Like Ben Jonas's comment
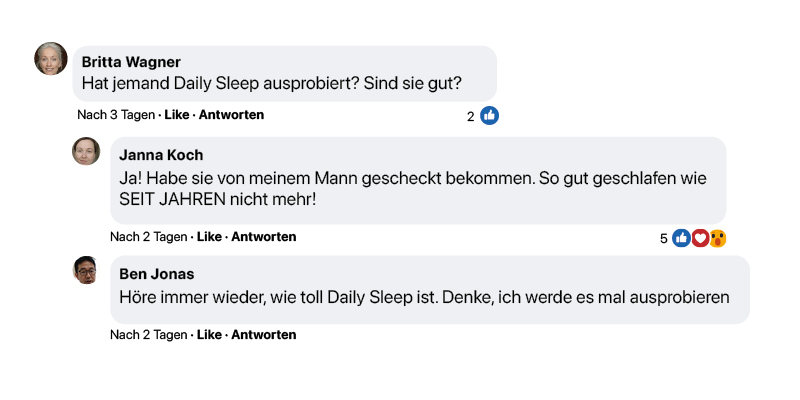 (209, 335)
